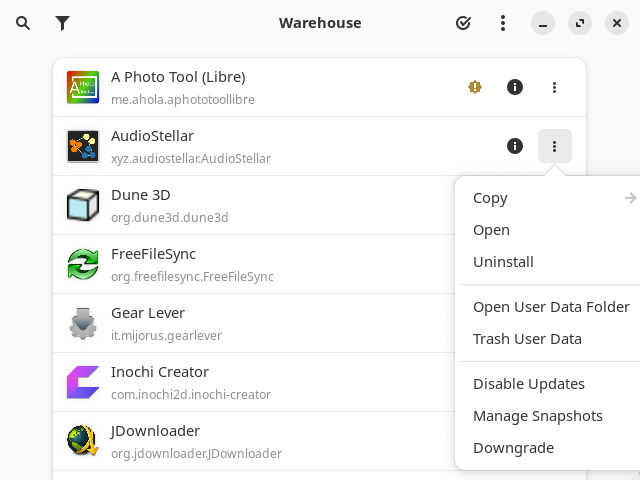
Task: Minimize the Warehouse window
Action: coord(543,23)
